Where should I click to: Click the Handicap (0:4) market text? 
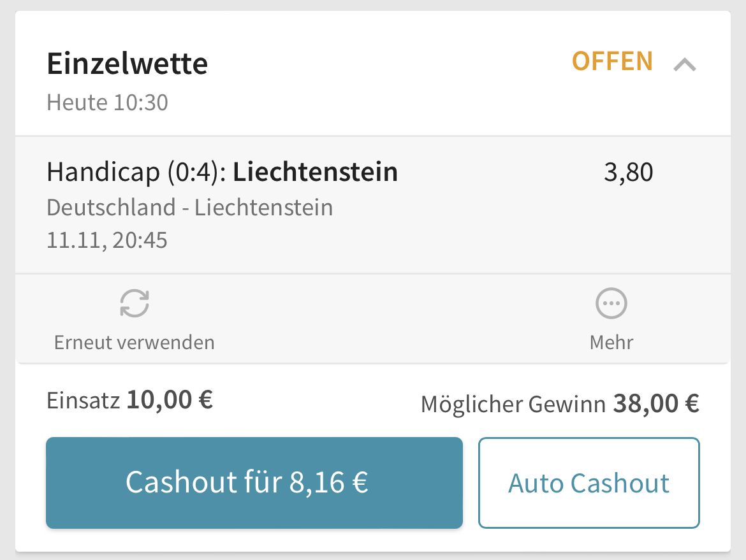pyautogui.click(x=136, y=172)
